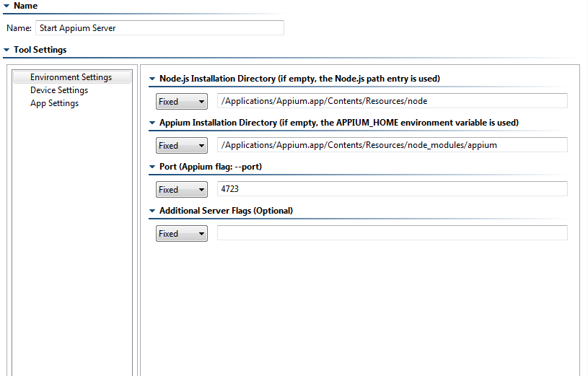
Task: Click the 'Name:' label text
Action: point(19,28)
